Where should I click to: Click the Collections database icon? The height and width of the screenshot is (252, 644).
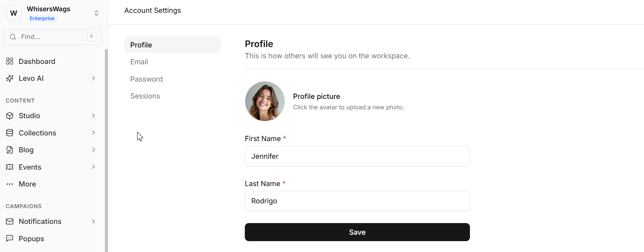[10, 133]
